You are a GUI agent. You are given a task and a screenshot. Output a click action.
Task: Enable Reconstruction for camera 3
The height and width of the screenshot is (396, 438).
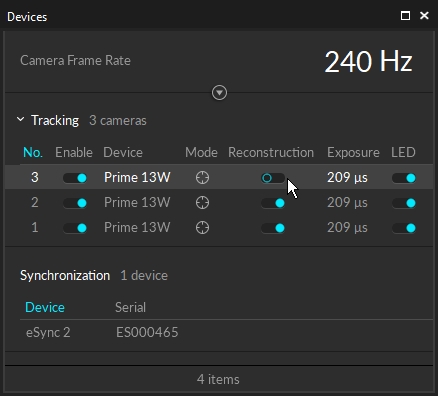click(273, 178)
